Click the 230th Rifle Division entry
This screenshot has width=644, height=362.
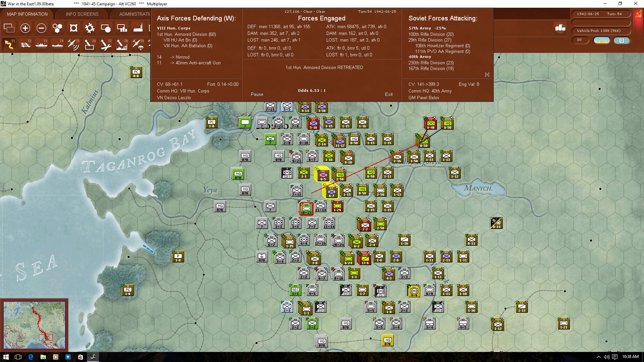431,63
